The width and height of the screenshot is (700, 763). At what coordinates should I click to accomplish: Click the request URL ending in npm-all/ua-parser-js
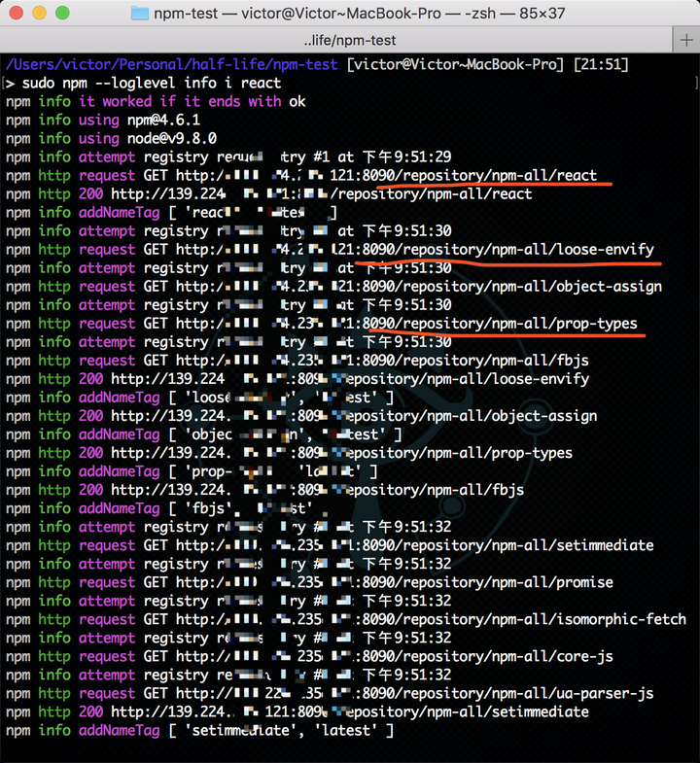click(415, 693)
